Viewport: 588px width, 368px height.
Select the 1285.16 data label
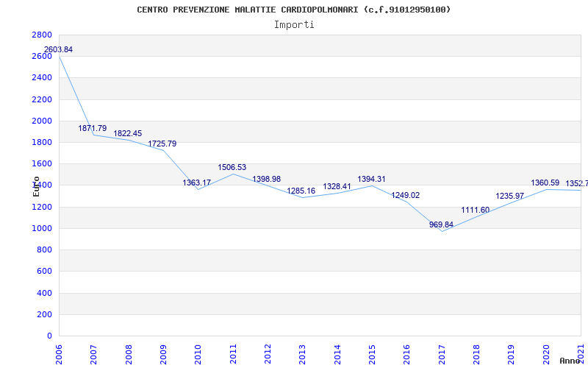pyautogui.click(x=301, y=191)
